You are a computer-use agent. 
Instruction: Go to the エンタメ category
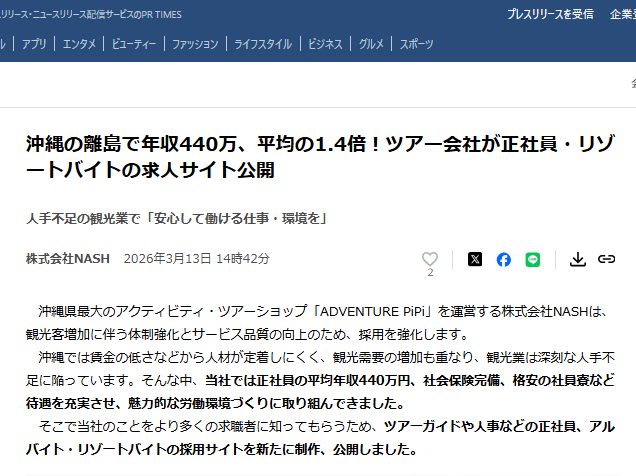(x=79, y=44)
